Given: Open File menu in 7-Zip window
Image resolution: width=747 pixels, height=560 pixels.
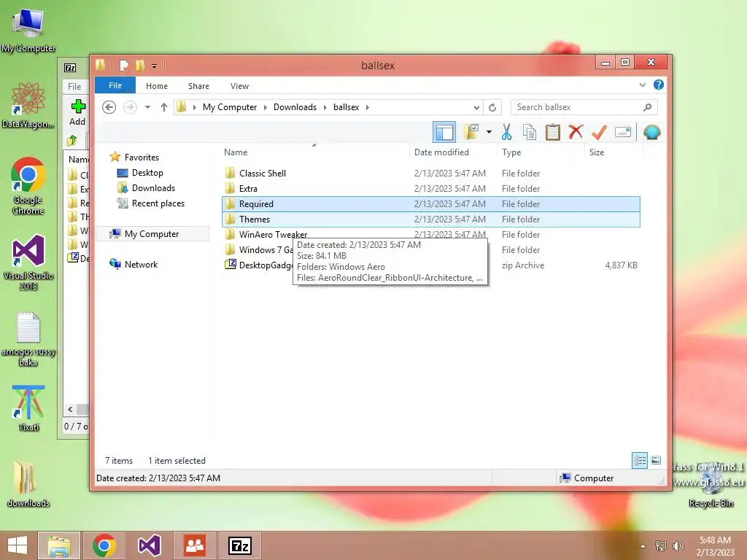Looking at the screenshot, I should (x=74, y=86).
